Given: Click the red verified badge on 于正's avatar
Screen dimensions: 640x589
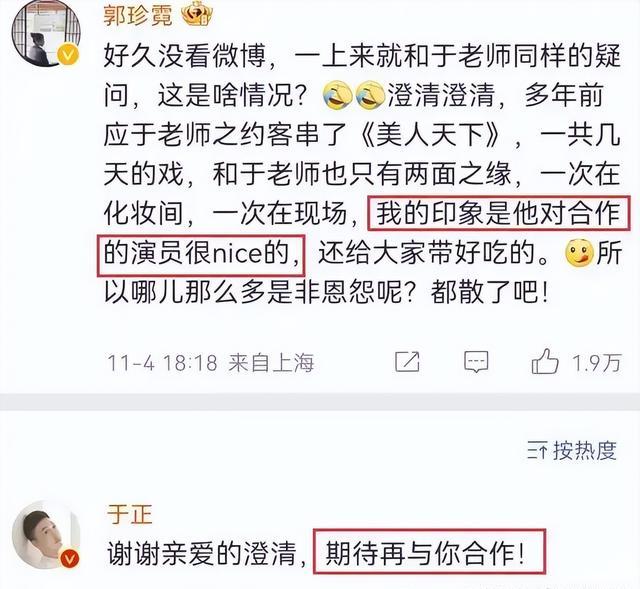Looking at the screenshot, I should click(x=69, y=558).
